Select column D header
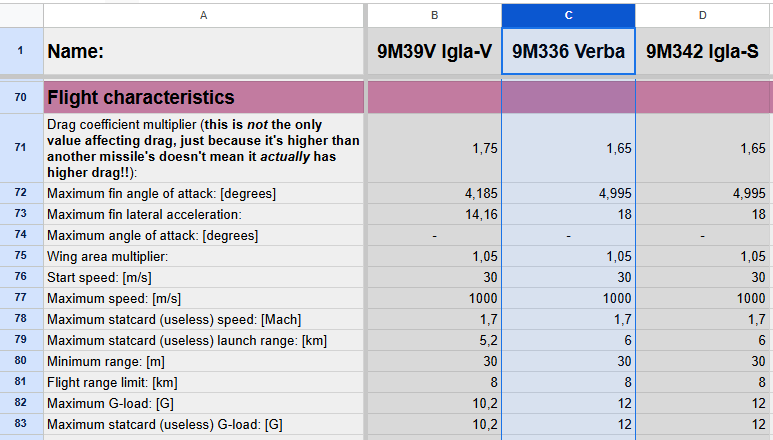The image size is (773, 440). (703, 15)
